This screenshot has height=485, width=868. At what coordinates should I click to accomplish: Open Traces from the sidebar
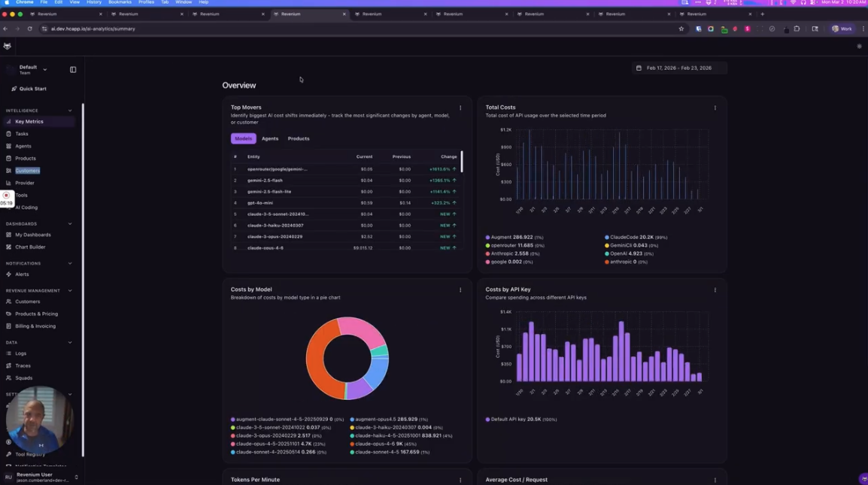tap(23, 365)
